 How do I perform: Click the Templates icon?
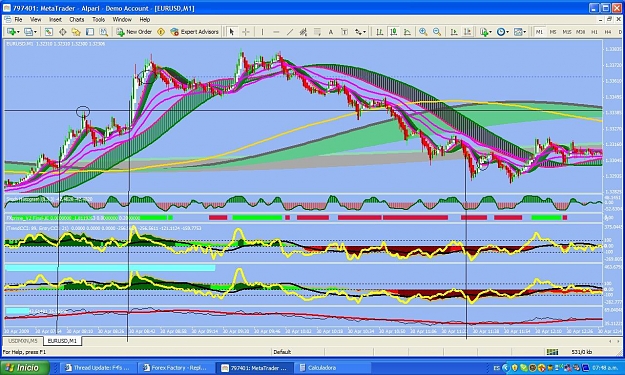point(518,32)
